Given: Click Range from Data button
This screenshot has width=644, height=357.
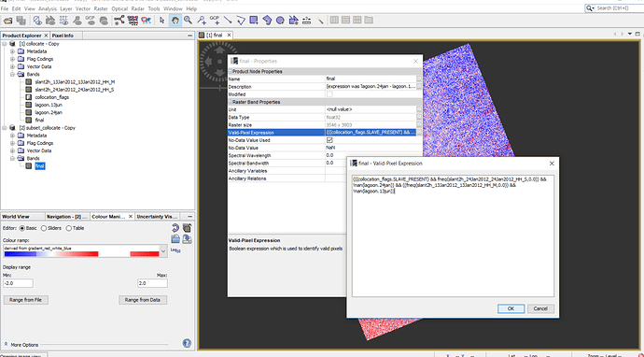Looking at the screenshot, I should [143, 300].
